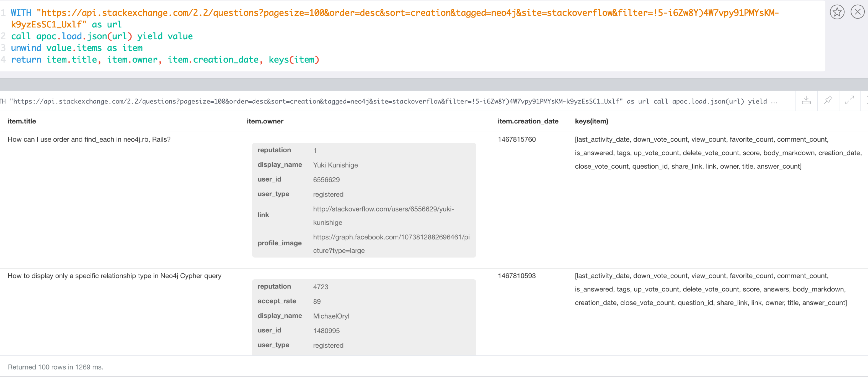Select the creation date value 1467815760
Screen dimensions: 868x377
click(516, 140)
